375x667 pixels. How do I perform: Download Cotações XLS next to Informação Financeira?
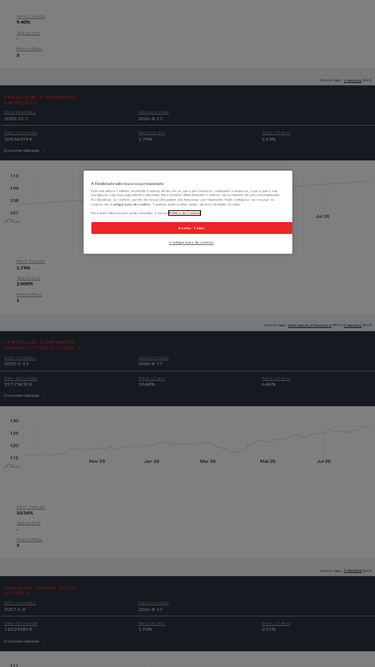click(352, 325)
